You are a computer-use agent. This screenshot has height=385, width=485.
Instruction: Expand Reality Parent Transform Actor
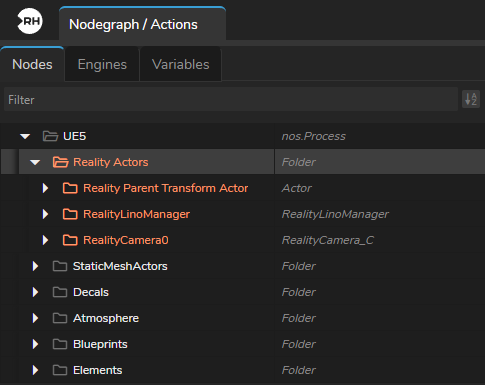coord(45,188)
